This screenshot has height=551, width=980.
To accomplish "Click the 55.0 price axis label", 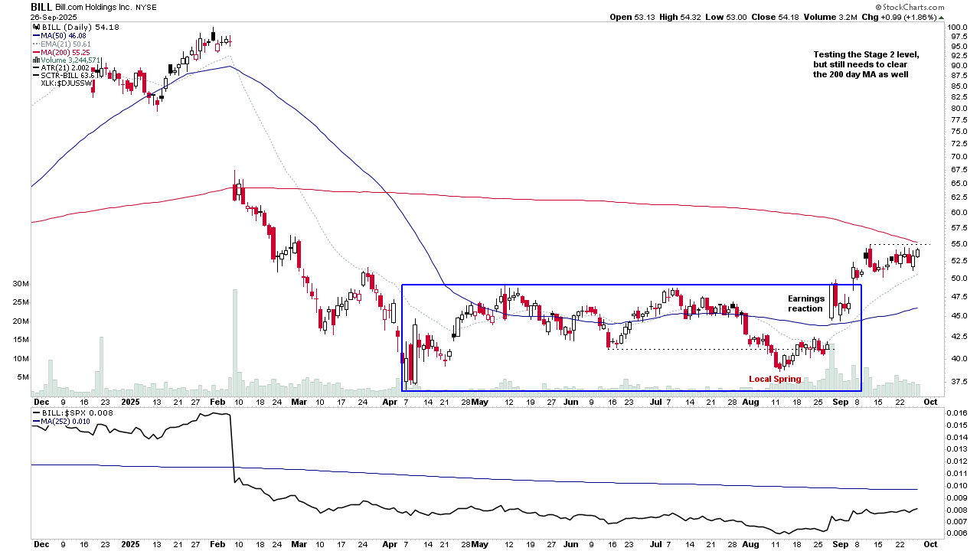I will [959, 244].
